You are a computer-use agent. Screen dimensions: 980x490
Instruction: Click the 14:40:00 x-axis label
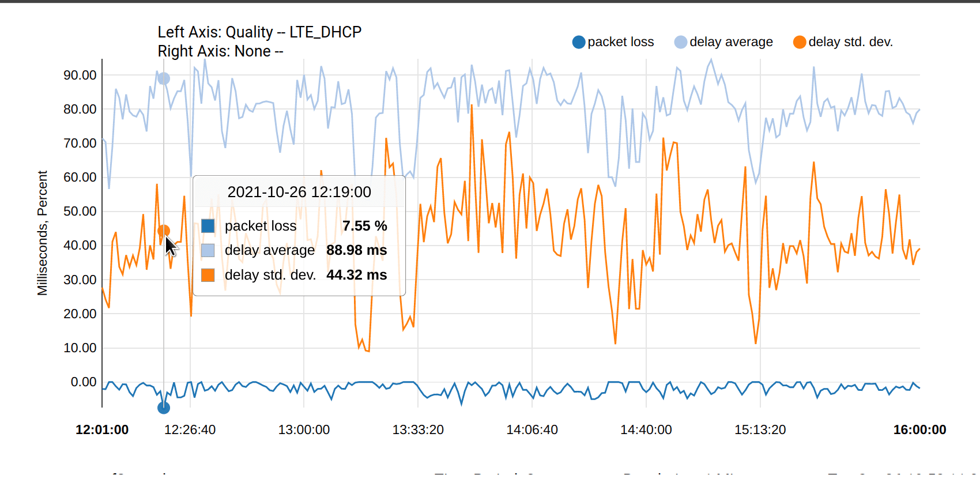click(x=646, y=430)
